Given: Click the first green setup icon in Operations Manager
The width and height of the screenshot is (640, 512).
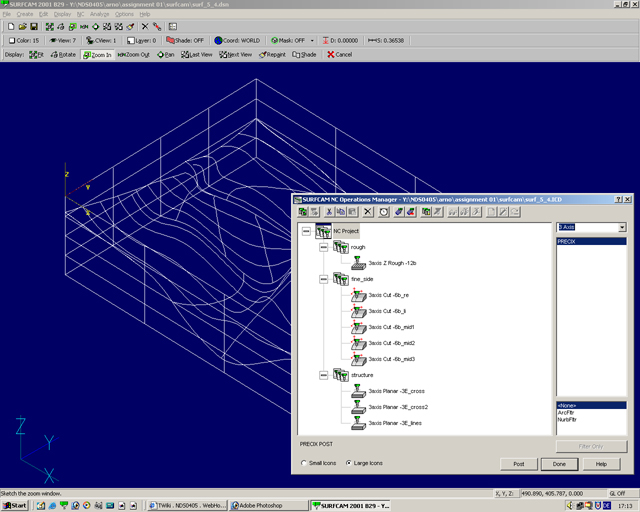Looking at the screenshot, I should pos(303,211).
